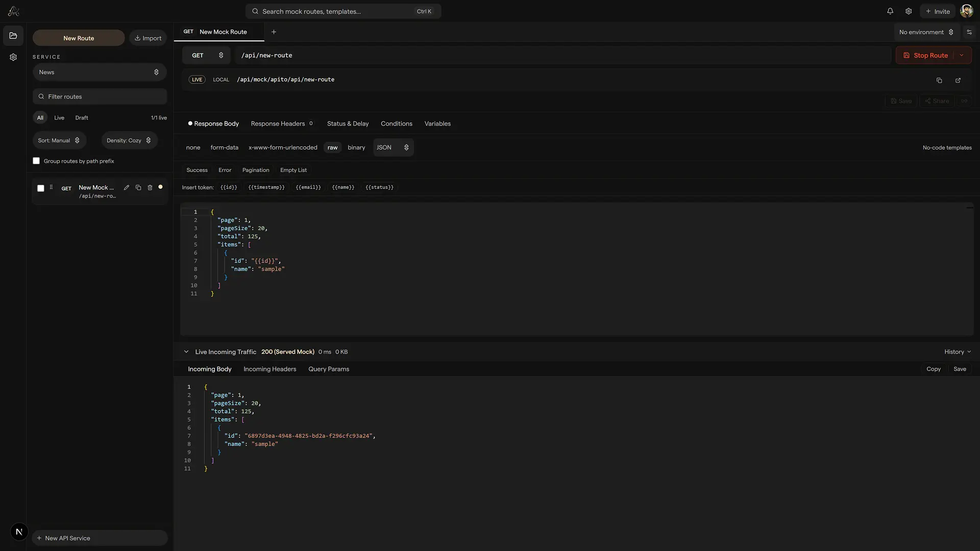This screenshot has width=980, height=551.
Task: Open environment settings sliders icon
Action: [x=969, y=32]
